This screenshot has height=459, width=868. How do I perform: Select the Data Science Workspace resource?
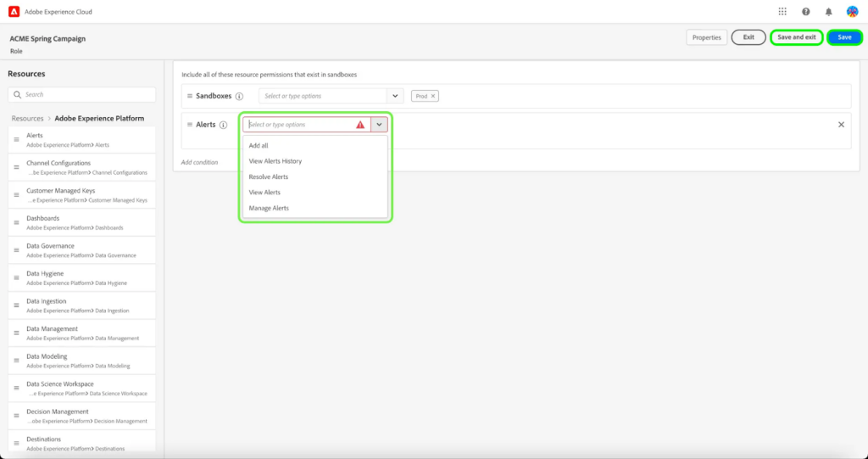(x=82, y=388)
